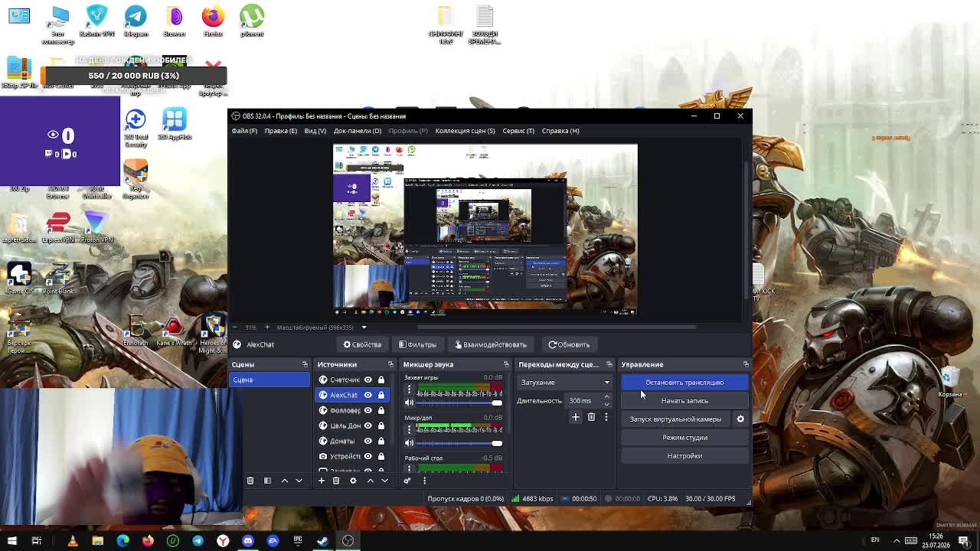Screen dimensions: 980x551
Task: Open Steam from the taskbar
Action: click(x=322, y=541)
